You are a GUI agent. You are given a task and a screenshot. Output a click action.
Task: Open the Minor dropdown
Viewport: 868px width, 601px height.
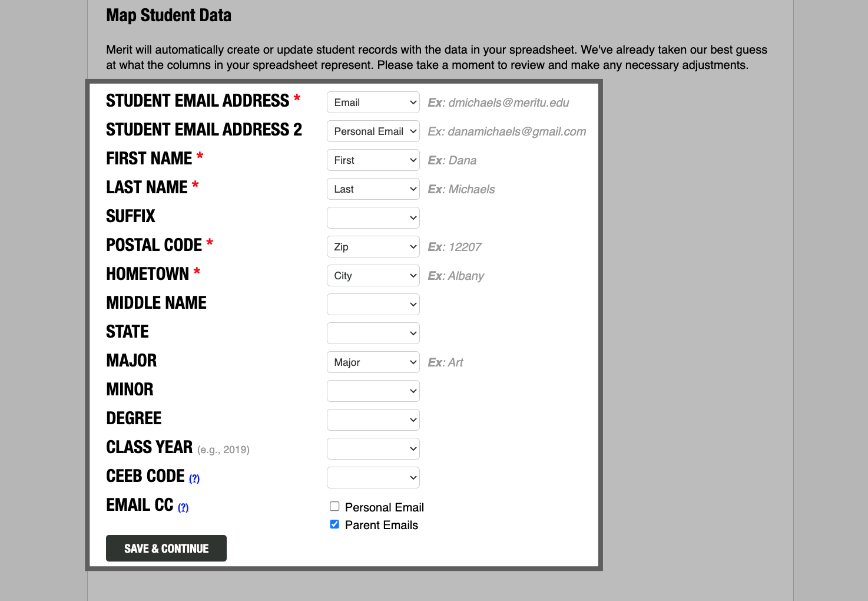(x=373, y=391)
